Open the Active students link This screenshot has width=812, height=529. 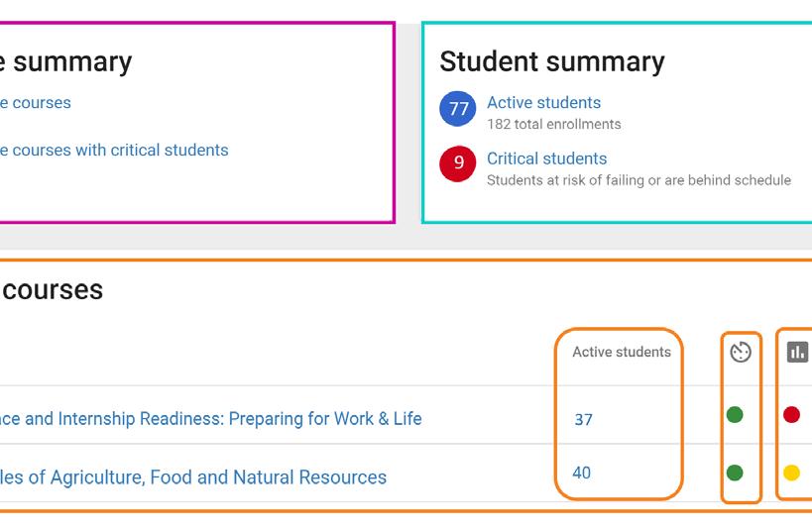(x=543, y=102)
